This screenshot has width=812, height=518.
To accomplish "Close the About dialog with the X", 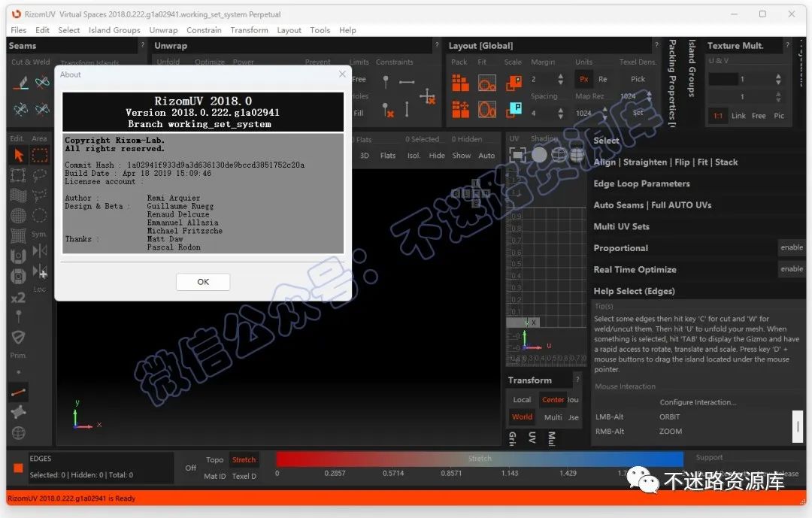I will (342, 74).
